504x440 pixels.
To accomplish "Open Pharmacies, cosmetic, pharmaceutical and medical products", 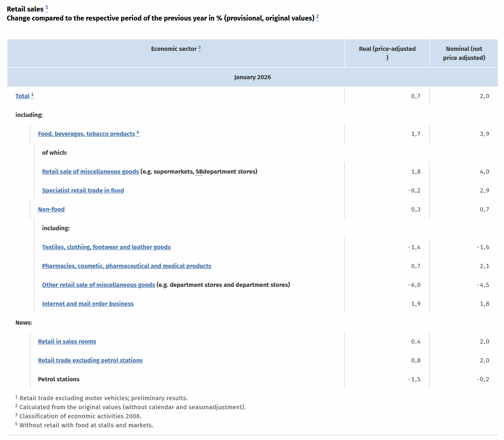I will coord(127,266).
